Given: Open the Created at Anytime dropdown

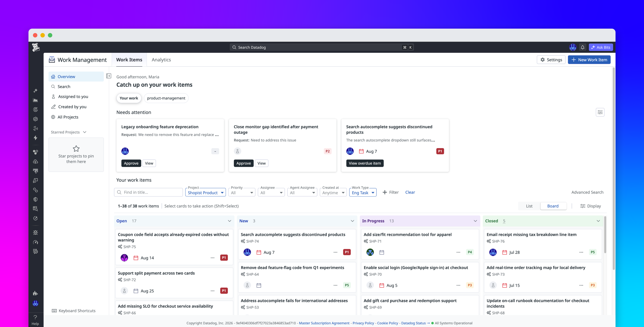Looking at the screenshot, I should [x=333, y=192].
